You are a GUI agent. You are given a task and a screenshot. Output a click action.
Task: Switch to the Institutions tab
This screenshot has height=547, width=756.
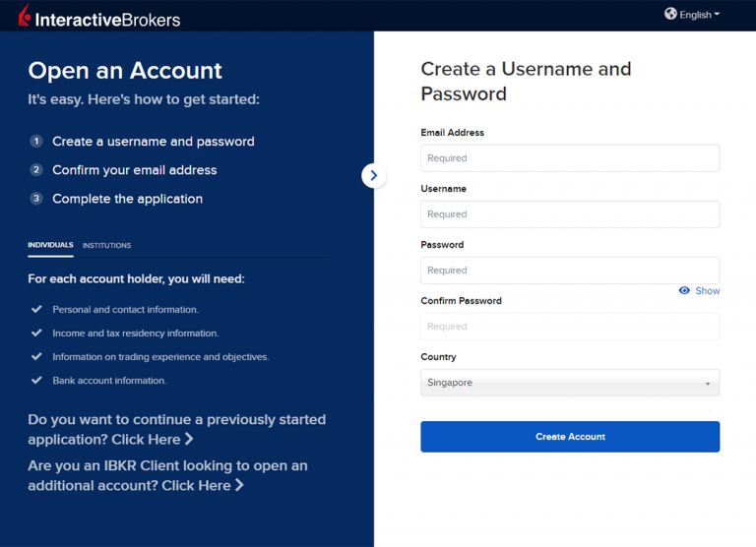click(x=106, y=245)
